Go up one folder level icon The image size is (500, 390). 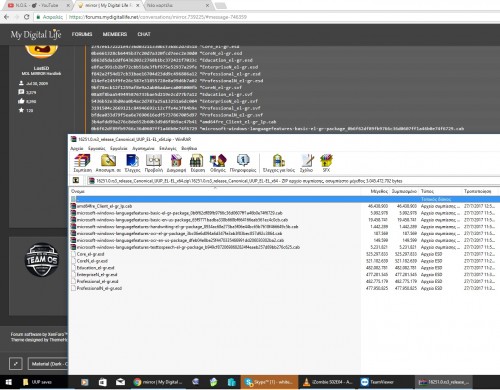pos(76,181)
